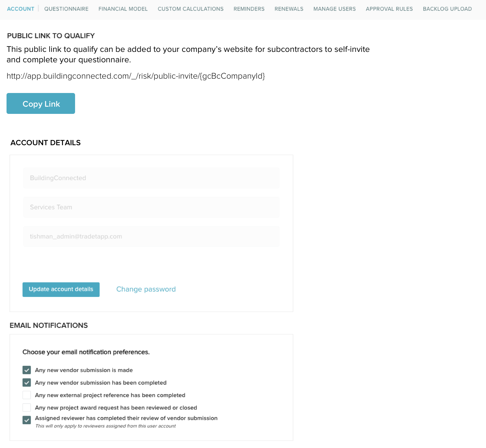
Task: Open the Backlog Upload tab
Action: [x=447, y=9]
